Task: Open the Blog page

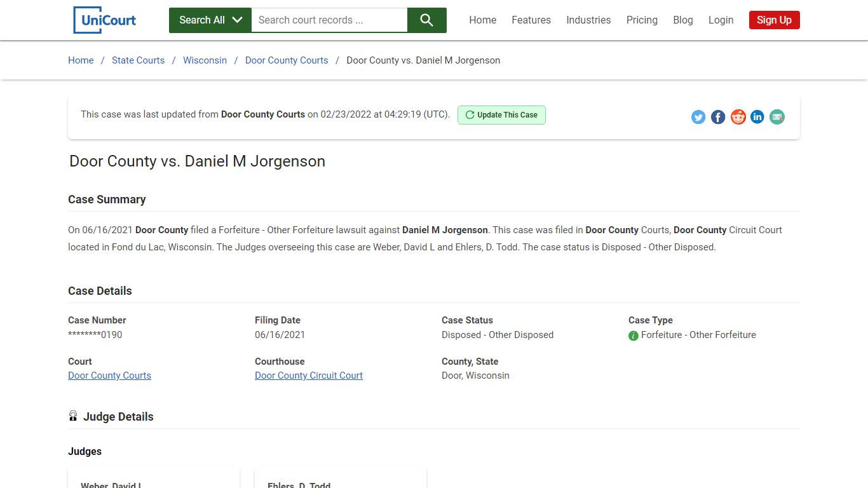Action: 683,20
